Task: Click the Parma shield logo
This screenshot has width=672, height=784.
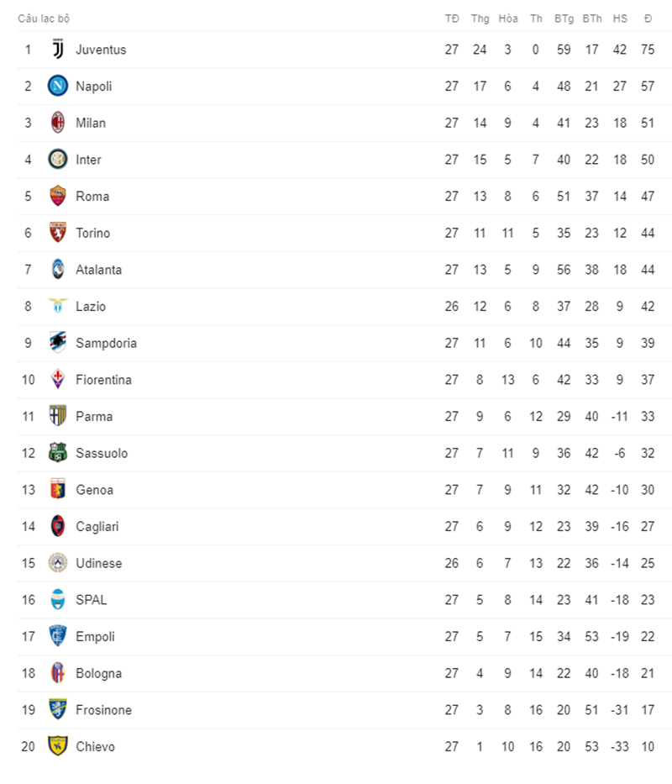Action: coord(58,416)
